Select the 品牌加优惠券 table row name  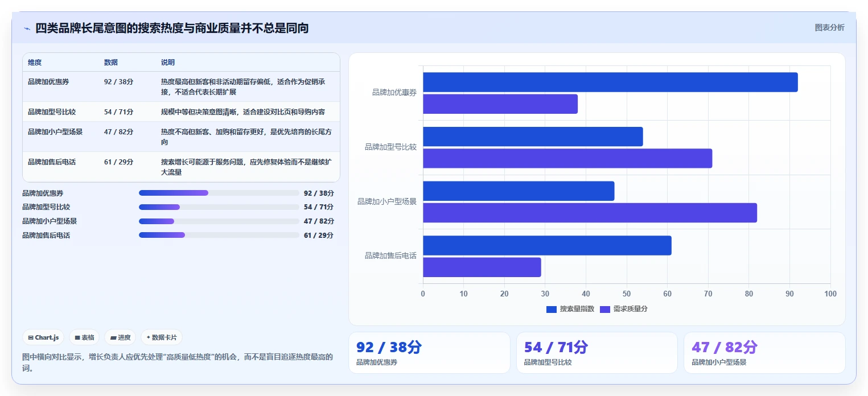click(48, 82)
